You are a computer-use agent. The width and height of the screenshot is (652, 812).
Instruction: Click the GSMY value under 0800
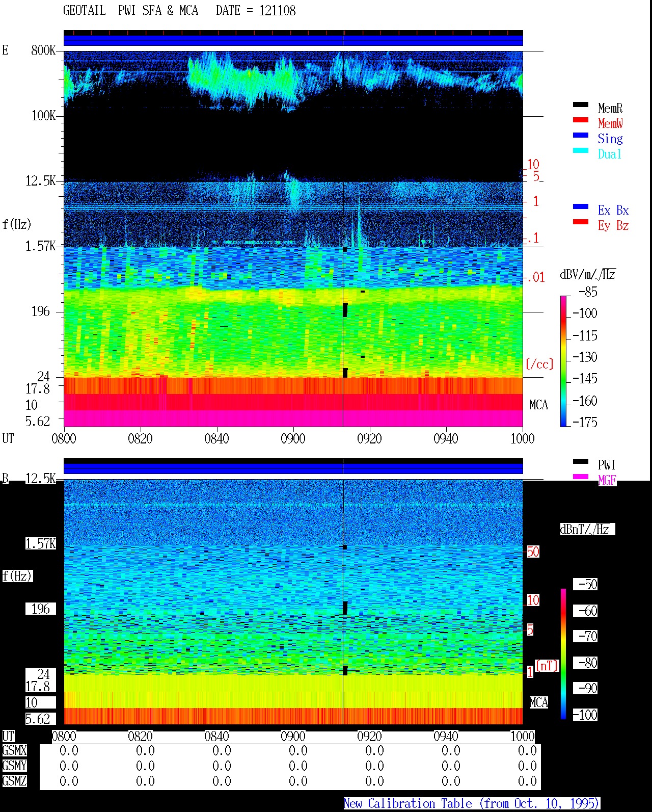pyautogui.click(x=69, y=766)
